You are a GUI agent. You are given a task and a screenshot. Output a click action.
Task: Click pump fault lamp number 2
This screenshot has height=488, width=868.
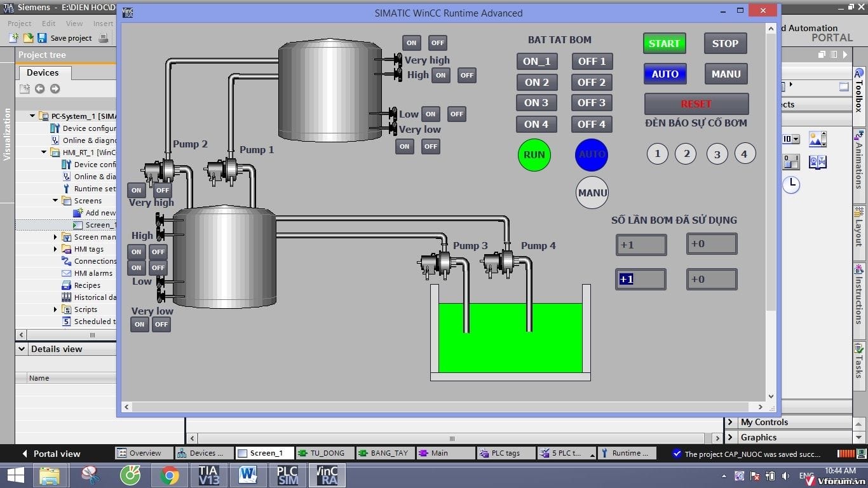[x=686, y=154]
